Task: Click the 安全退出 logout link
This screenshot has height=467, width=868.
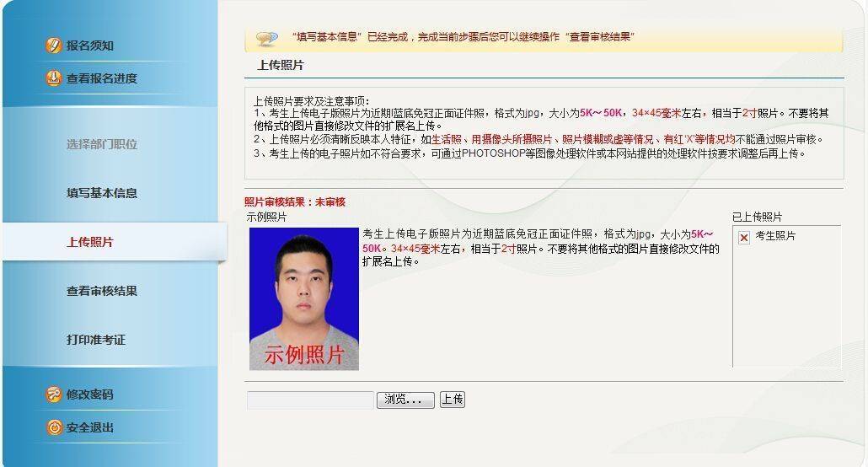Action: (89, 427)
